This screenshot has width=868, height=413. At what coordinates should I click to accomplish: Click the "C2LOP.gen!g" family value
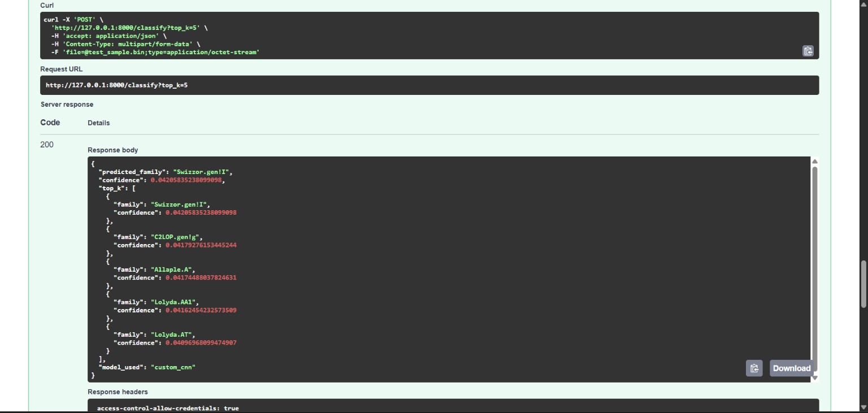point(176,237)
